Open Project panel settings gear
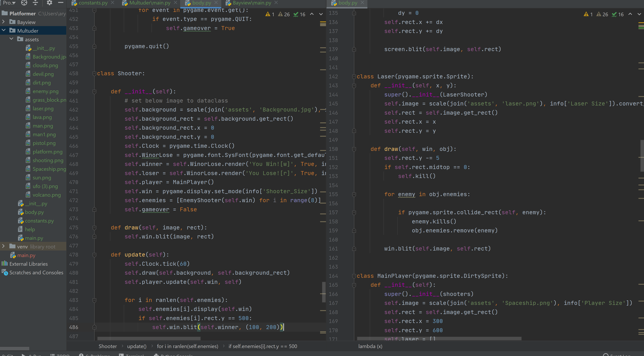The height and width of the screenshot is (356, 644). point(50,3)
